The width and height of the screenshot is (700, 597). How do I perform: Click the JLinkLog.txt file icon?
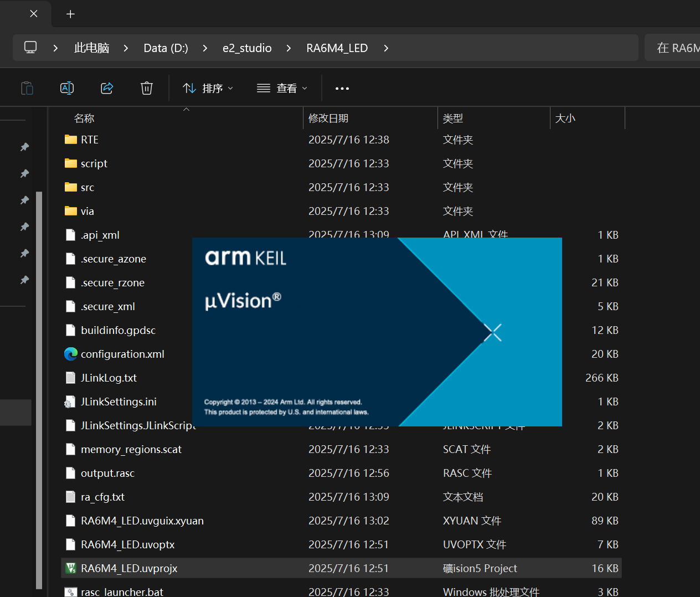coord(70,378)
